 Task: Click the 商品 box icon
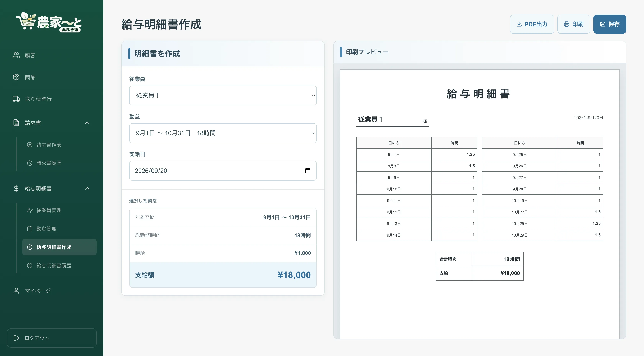pos(16,77)
